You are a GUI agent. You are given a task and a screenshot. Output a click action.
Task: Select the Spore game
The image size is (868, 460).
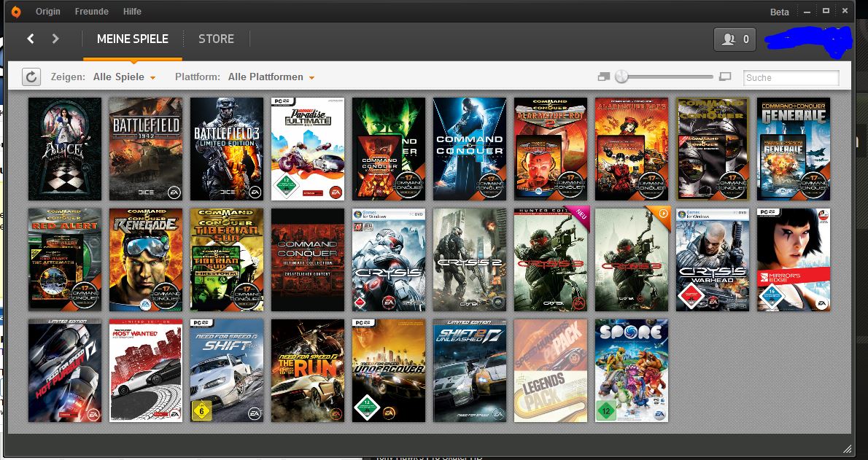click(x=632, y=370)
